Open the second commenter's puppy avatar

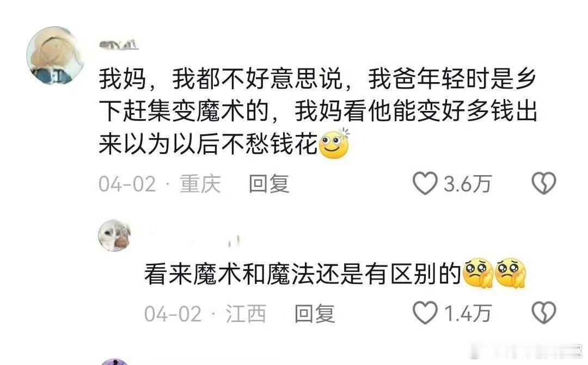pos(114,236)
